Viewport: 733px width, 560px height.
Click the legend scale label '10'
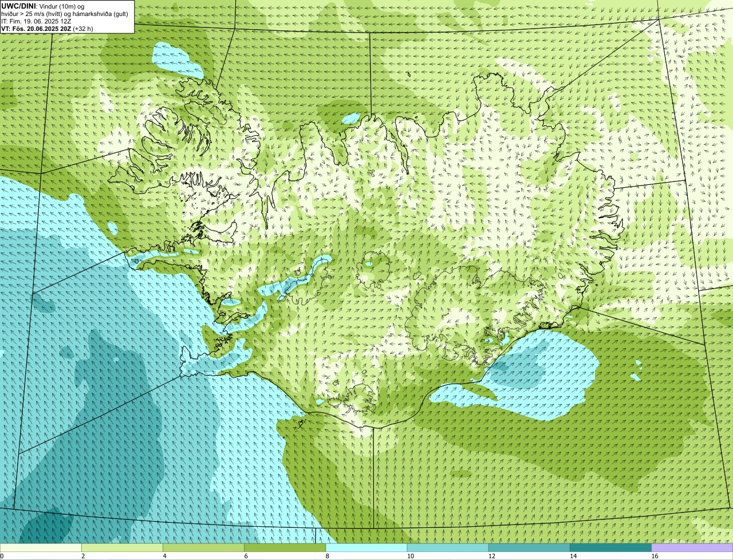coord(410,556)
